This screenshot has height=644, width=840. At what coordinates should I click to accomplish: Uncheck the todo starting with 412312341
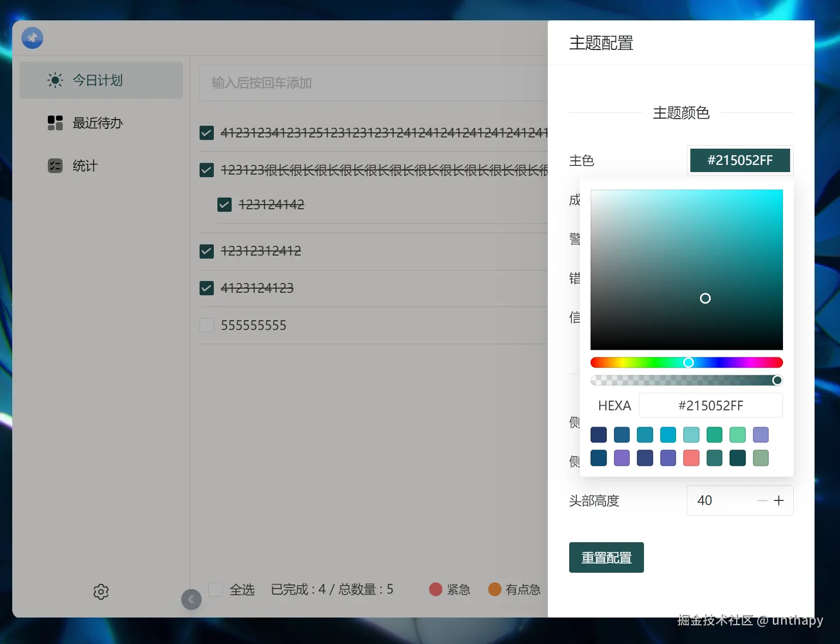(x=207, y=133)
